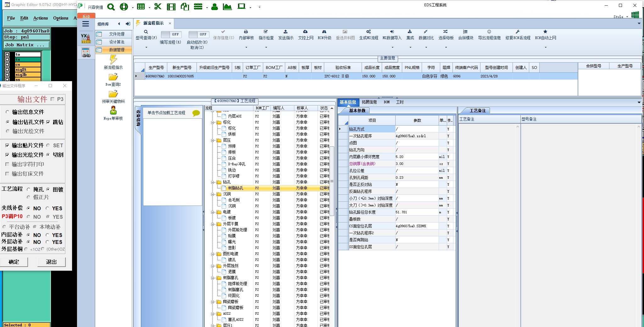Switch to the 拓展信息 tab
The image size is (644, 327).
click(369, 102)
